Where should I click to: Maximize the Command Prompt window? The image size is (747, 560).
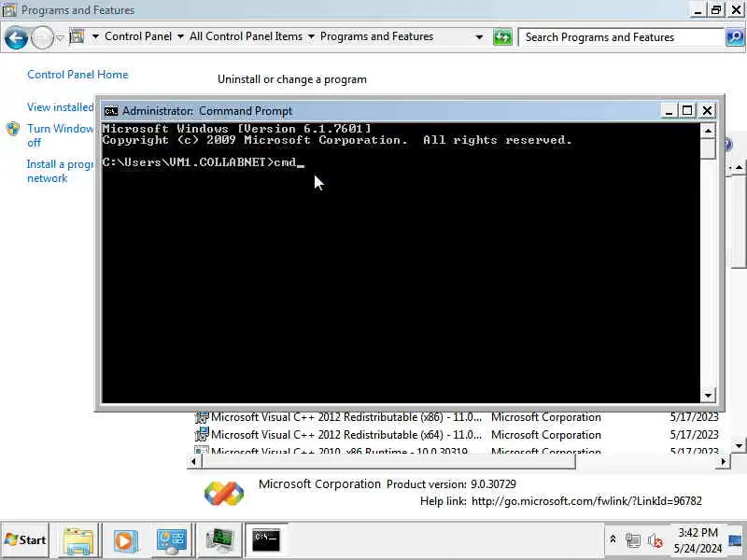coord(687,111)
